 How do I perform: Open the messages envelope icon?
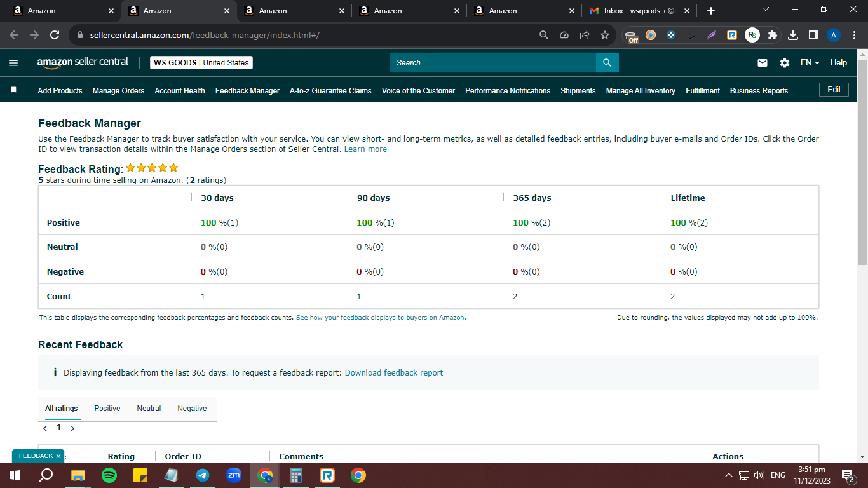click(x=763, y=63)
